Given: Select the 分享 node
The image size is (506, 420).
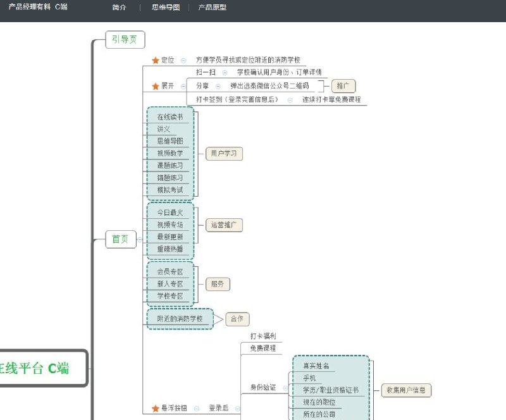Looking at the screenshot, I should click(x=202, y=86).
